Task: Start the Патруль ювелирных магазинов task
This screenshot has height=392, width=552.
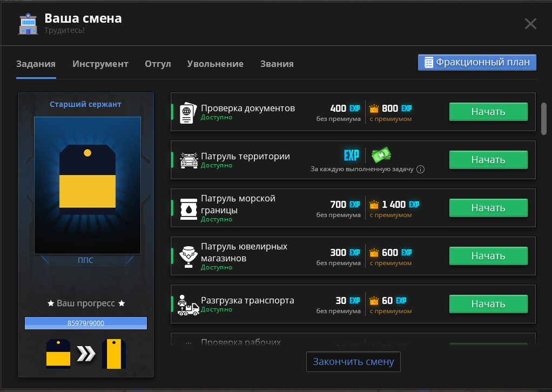Action: (488, 256)
